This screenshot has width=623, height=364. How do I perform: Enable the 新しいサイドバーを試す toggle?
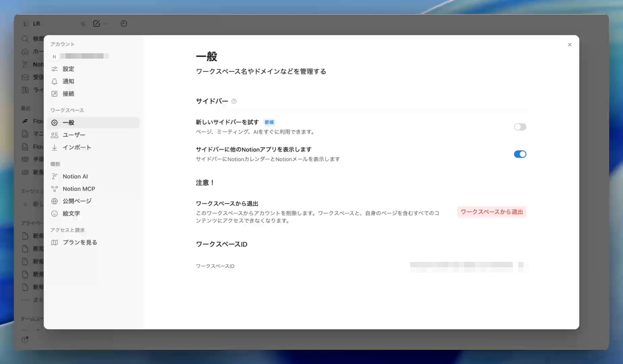click(520, 127)
